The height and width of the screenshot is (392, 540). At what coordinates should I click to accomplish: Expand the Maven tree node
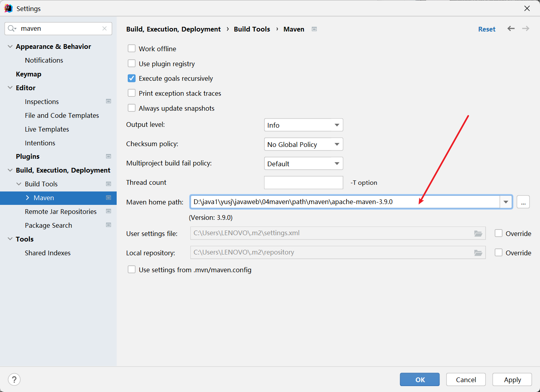click(x=27, y=198)
